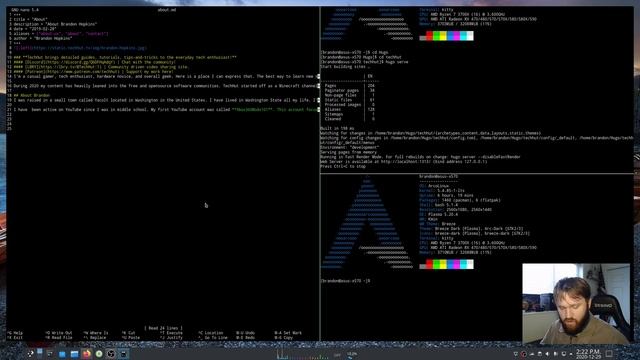Click the webcam overlay of the presenter
Image resolution: width=640 pixels, height=360 pixels.
click(x=576, y=303)
